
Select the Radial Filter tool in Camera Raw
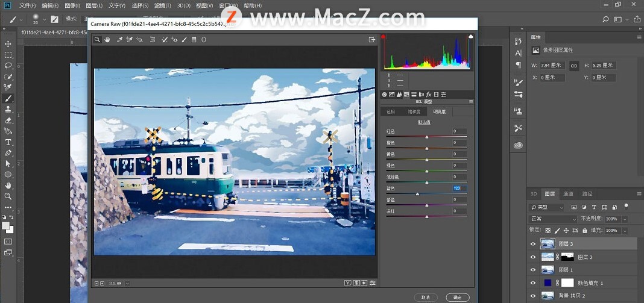pyautogui.click(x=204, y=40)
